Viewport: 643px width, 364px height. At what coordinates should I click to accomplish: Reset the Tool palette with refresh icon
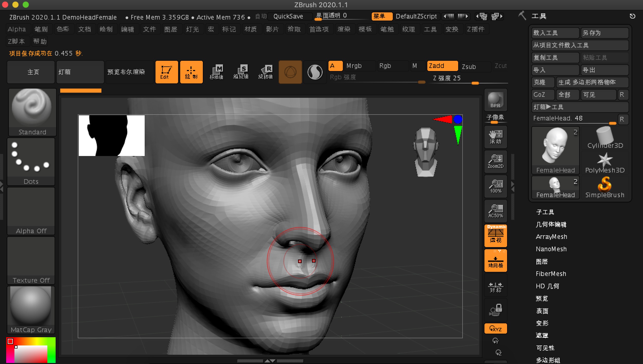coord(632,16)
